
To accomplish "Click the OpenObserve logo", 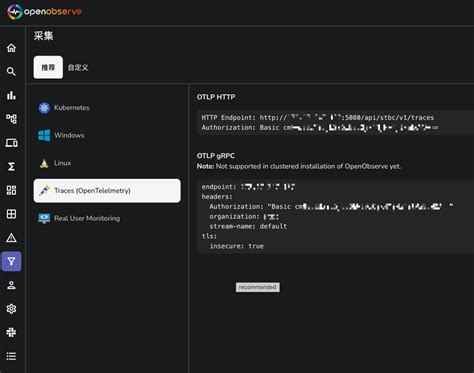I will (44, 12).
